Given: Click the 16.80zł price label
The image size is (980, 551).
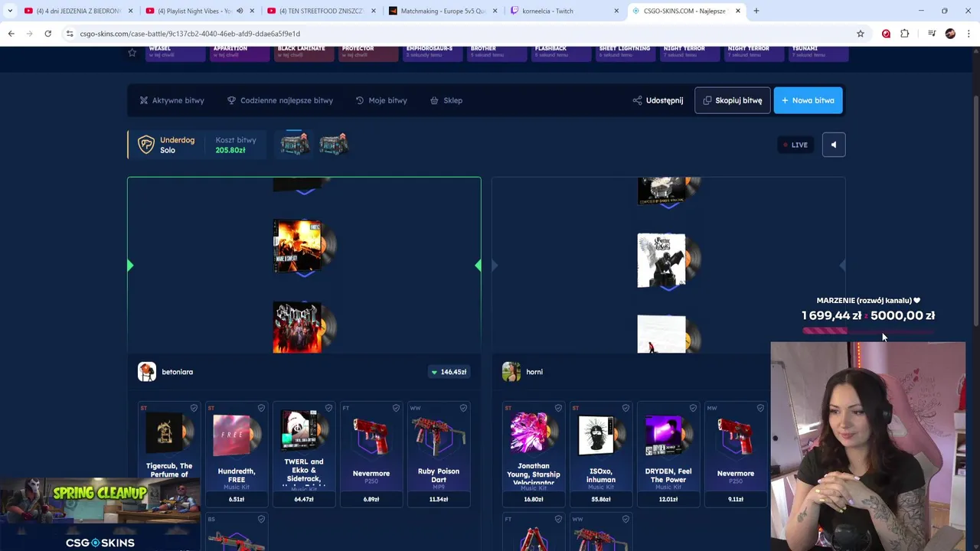Looking at the screenshot, I should point(534,499).
